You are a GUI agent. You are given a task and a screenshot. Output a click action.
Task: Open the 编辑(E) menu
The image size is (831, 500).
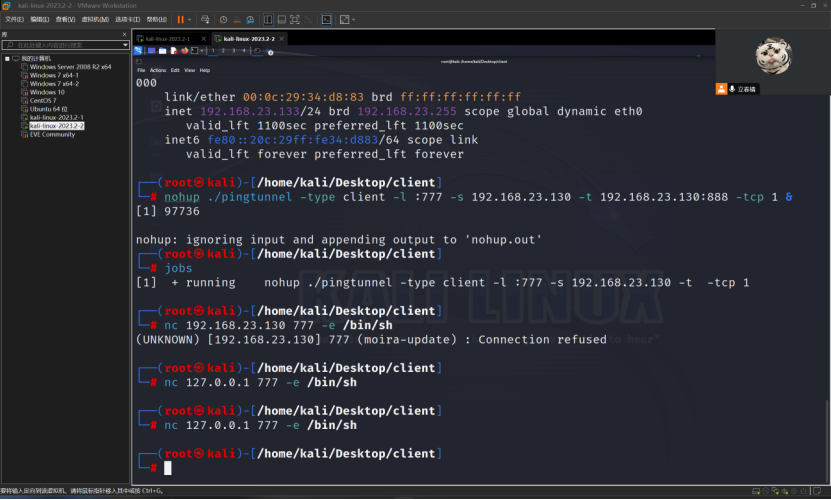[x=40, y=20]
